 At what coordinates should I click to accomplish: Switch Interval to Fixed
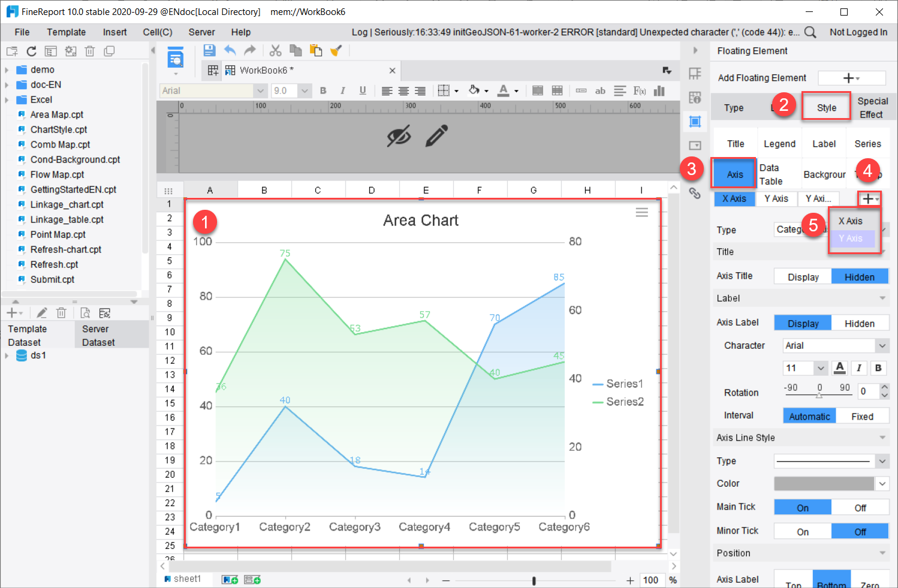click(862, 416)
